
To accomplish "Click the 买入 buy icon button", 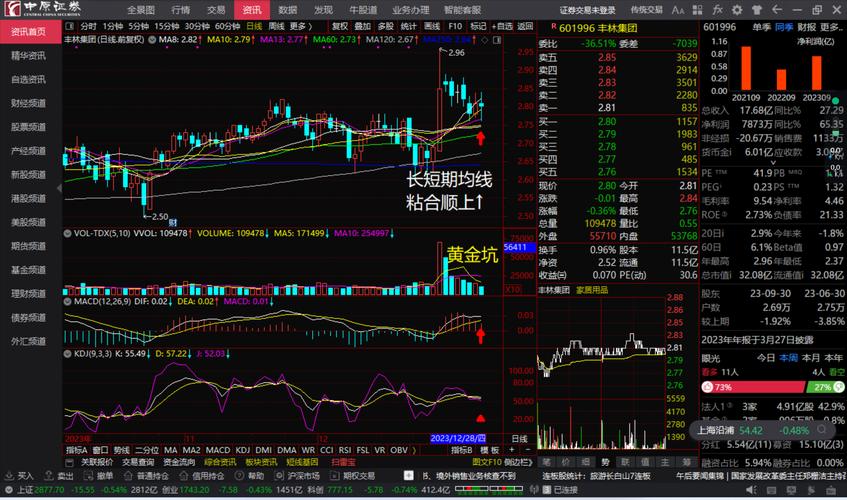I will (x=19, y=476).
